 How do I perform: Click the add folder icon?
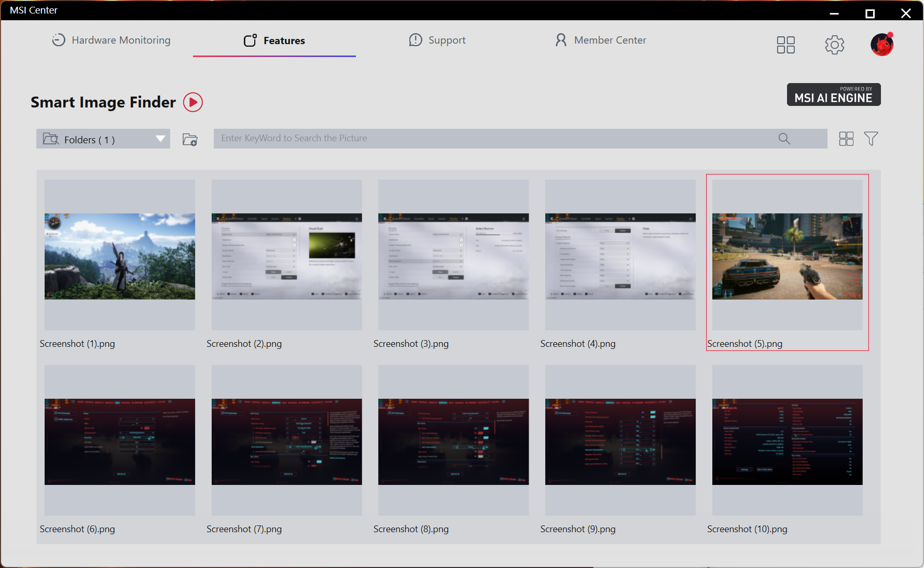(x=190, y=139)
